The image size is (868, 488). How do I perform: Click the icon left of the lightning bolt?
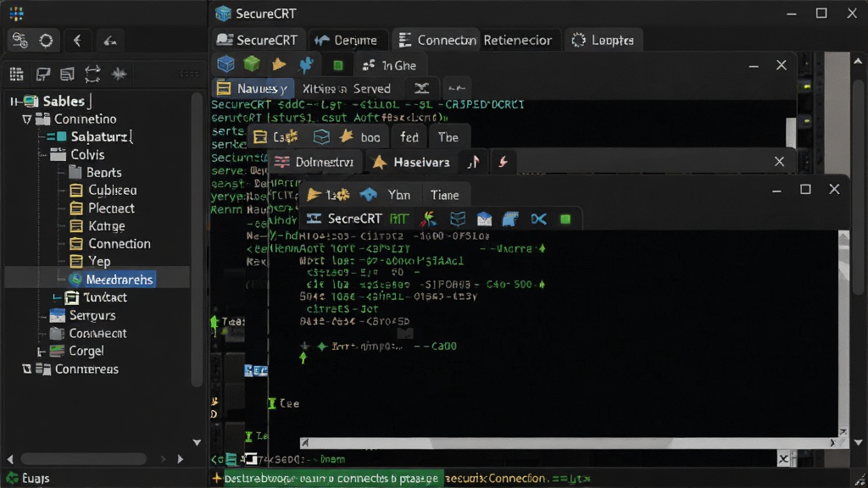click(473, 162)
